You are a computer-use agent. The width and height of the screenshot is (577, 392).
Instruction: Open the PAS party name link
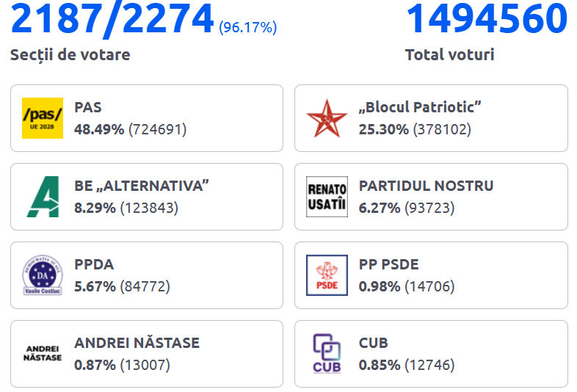pyautogui.click(x=88, y=108)
